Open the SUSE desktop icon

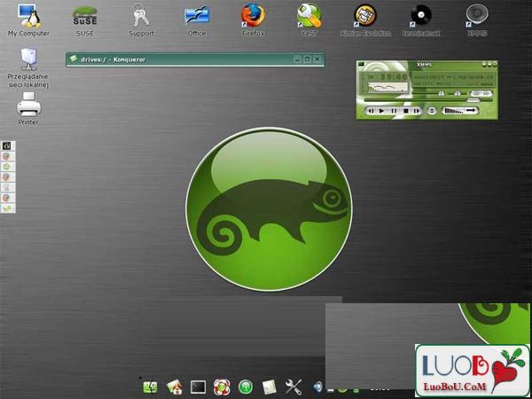(85, 20)
